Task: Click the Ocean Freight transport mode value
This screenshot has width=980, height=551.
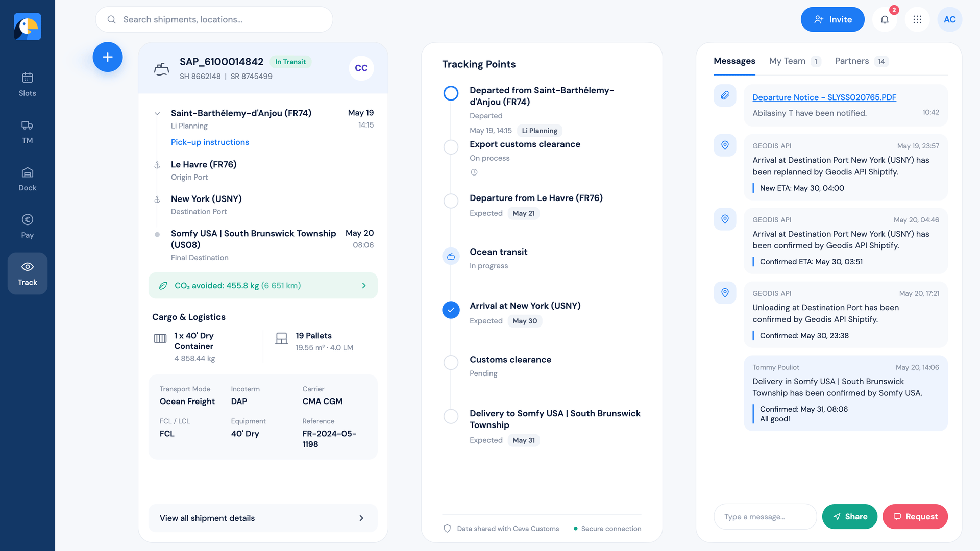Action: click(x=187, y=402)
